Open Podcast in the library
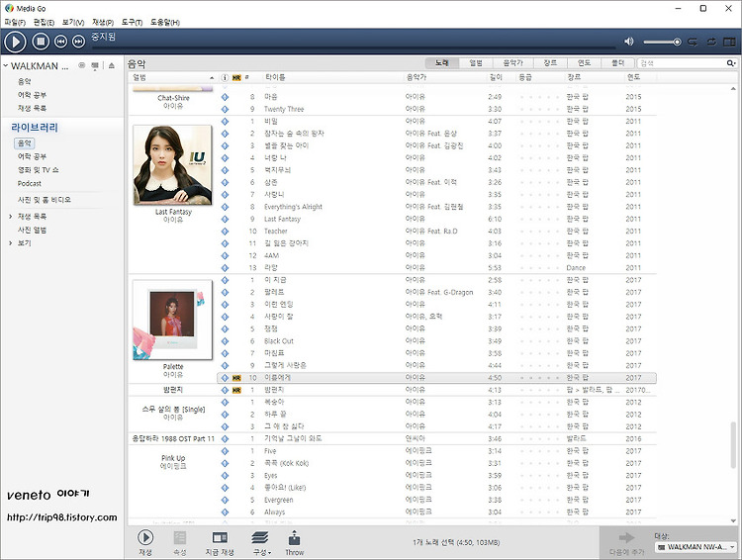742x560 pixels. click(x=30, y=183)
